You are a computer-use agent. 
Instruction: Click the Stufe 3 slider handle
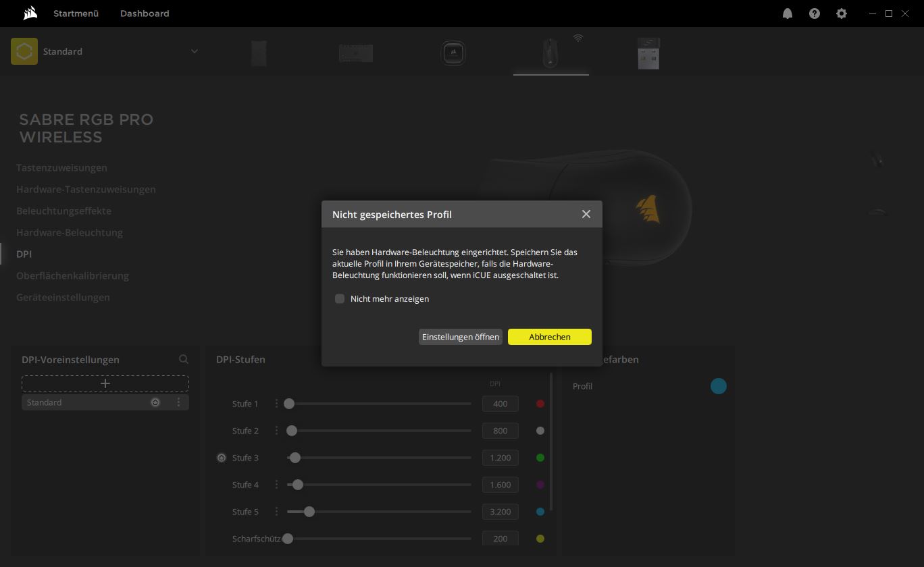coord(294,458)
